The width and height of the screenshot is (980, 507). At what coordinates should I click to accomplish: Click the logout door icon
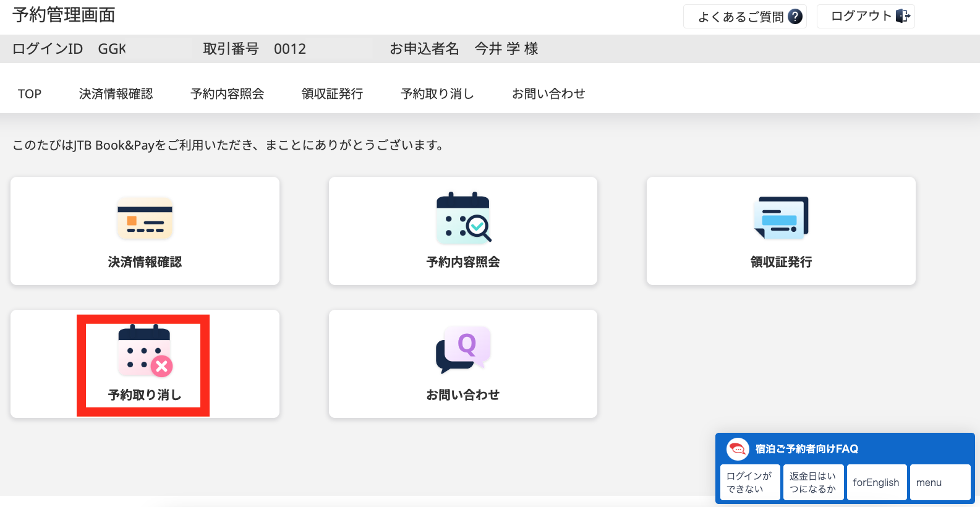pyautogui.click(x=903, y=16)
